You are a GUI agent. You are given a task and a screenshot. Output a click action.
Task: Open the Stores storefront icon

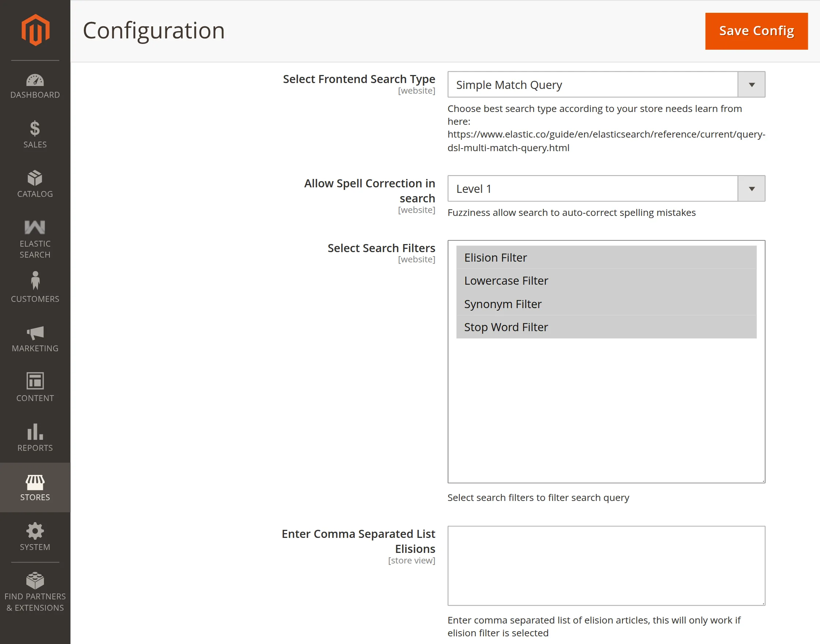(35, 482)
